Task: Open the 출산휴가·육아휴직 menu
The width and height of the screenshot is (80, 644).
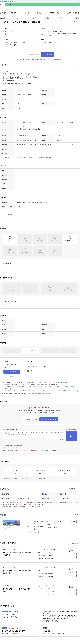Action: pos(73,13)
